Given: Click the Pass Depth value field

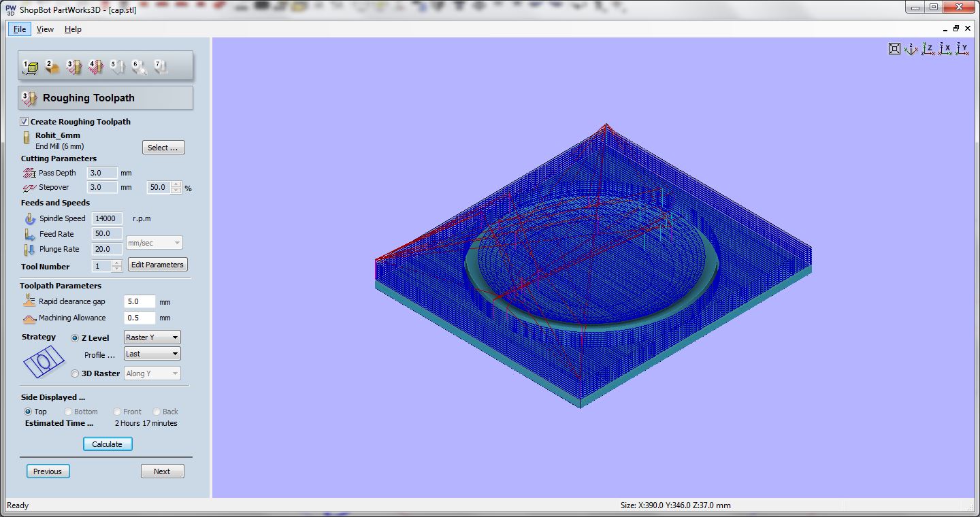Looking at the screenshot, I should click(x=102, y=173).
